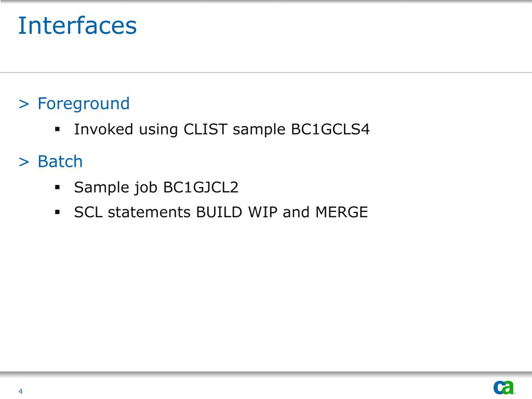Screen dimensions: 532x399
Task: Select the square bullet before Sample job
Action: tap(57, 187)
